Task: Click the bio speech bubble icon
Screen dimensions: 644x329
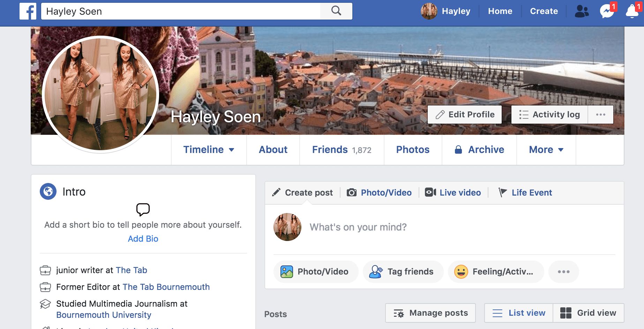Action: tap(143, 210)
